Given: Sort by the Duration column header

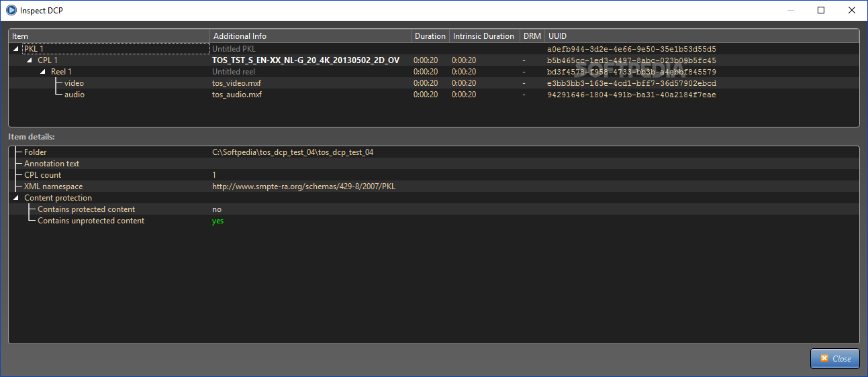Looking at the screenshot, I should click(x=430, y=36).
